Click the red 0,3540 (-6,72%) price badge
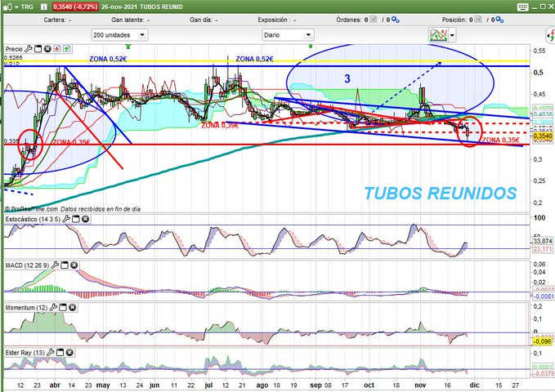Viewport: 555px width, 392px height. coord(75,7)
